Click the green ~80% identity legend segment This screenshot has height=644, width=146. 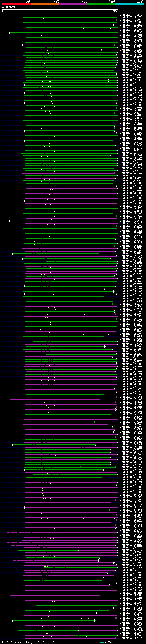[x=101, y=4]
